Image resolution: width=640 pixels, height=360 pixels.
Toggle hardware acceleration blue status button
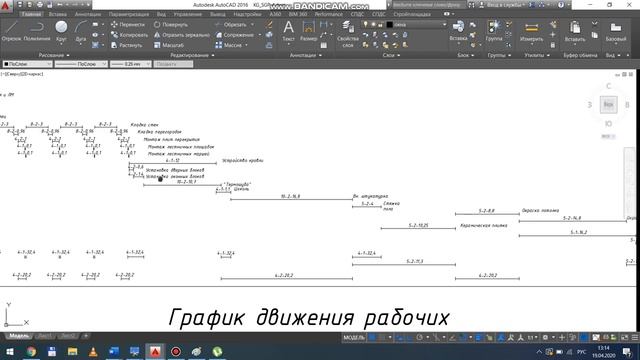coord(584,338)
